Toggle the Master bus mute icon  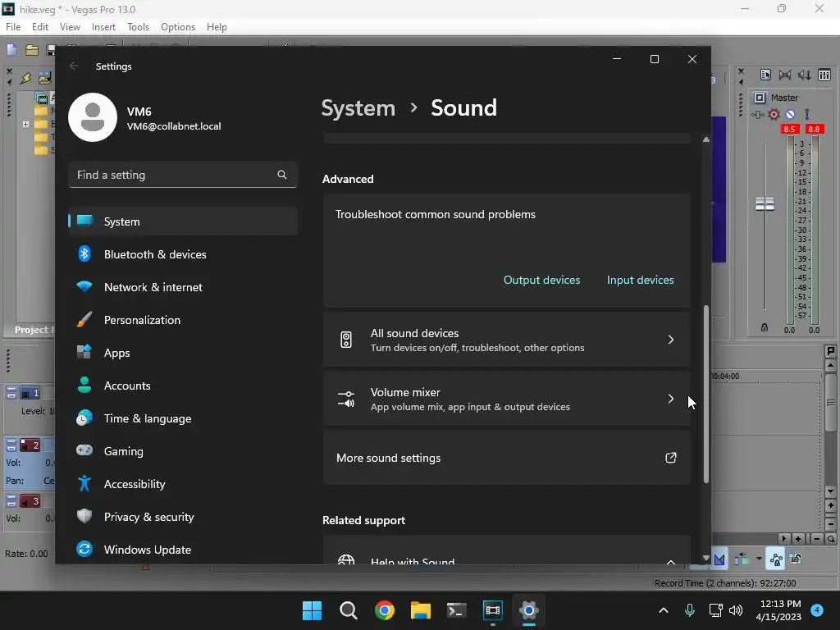(790, 114)
